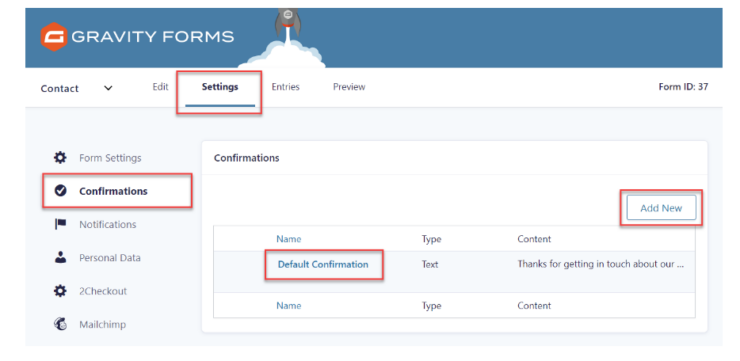Open Form Settings in the sidebar
The image size is (740, 361).
click(x=110, y=158)
